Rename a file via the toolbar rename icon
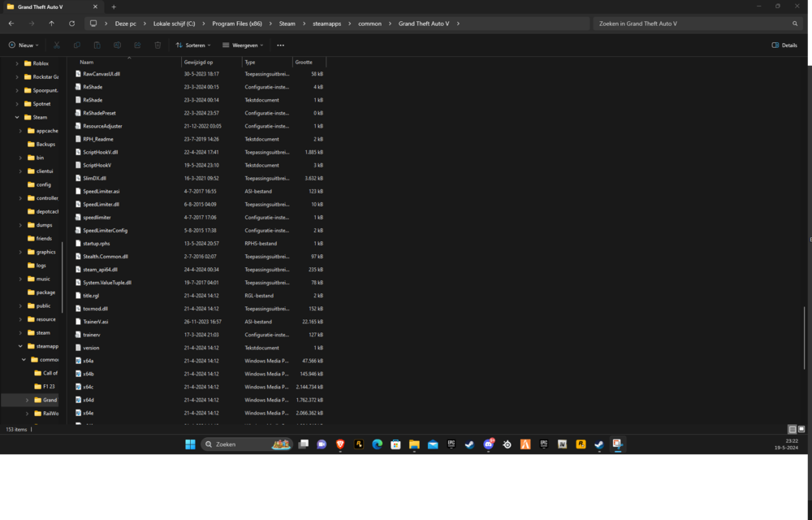 coord(117,45)
